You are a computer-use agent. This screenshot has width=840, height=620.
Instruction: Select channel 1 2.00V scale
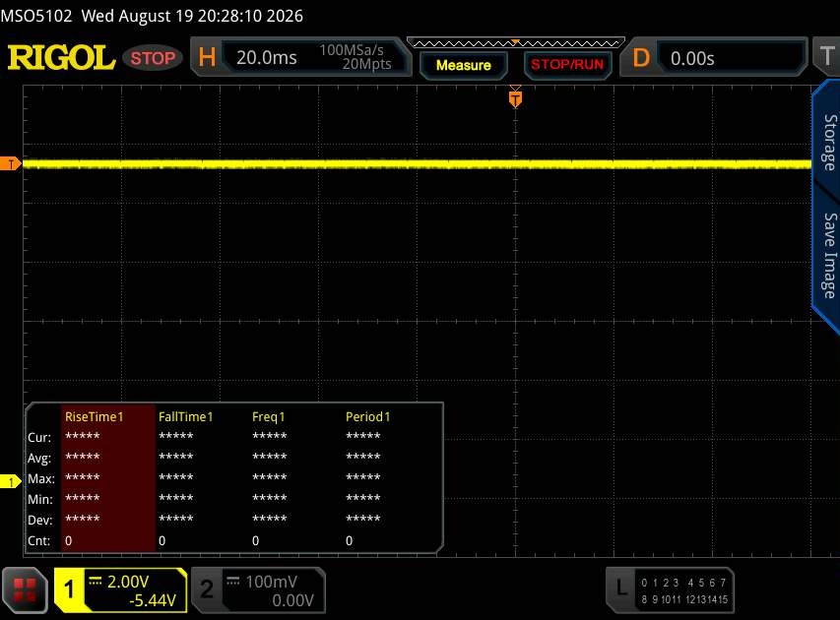click(x=127, y=582)
